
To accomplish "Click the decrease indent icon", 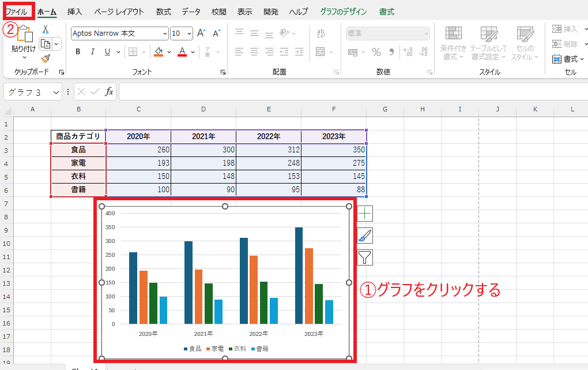I will (284, 51).
